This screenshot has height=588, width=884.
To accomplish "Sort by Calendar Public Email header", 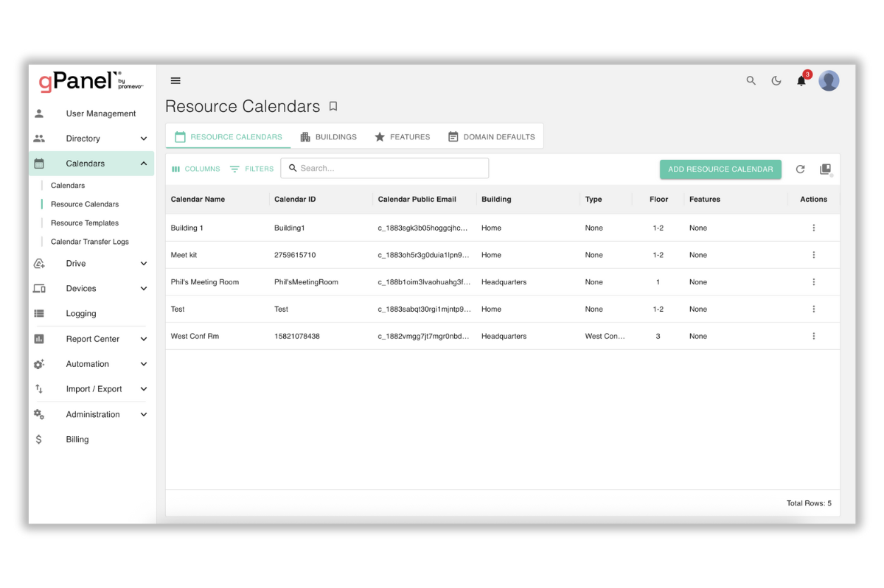I will pyautogui.click(x=417, y=200).
